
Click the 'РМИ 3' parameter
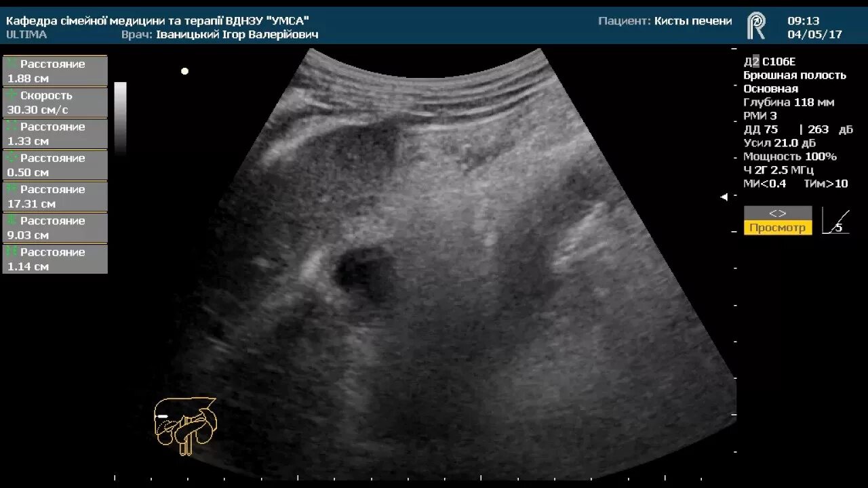point(760,116)
